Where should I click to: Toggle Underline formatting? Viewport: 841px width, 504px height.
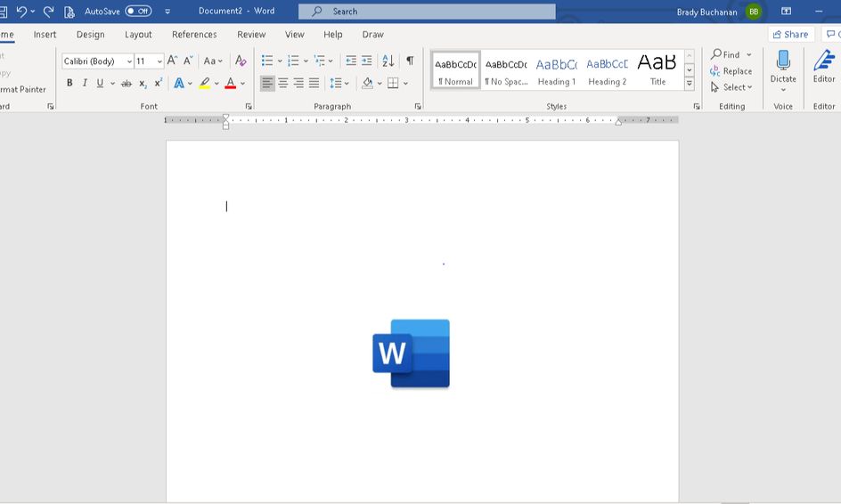[x=100, y=83]
